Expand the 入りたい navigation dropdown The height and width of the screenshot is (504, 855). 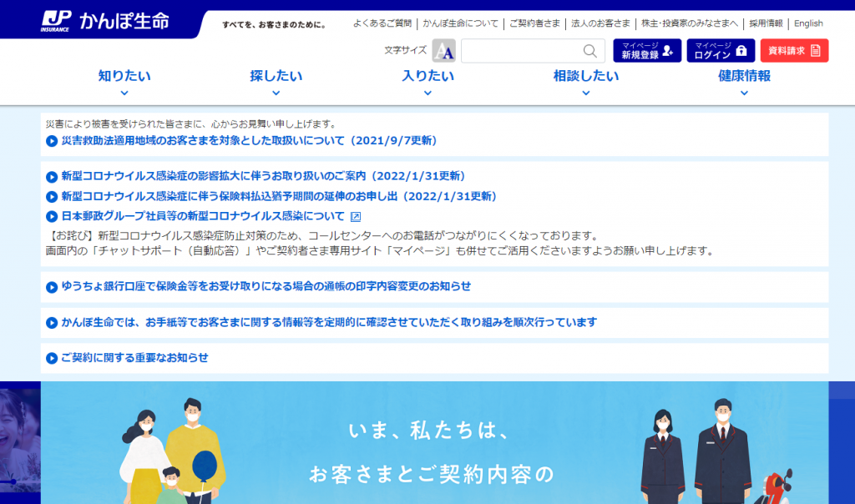[427, 75]
